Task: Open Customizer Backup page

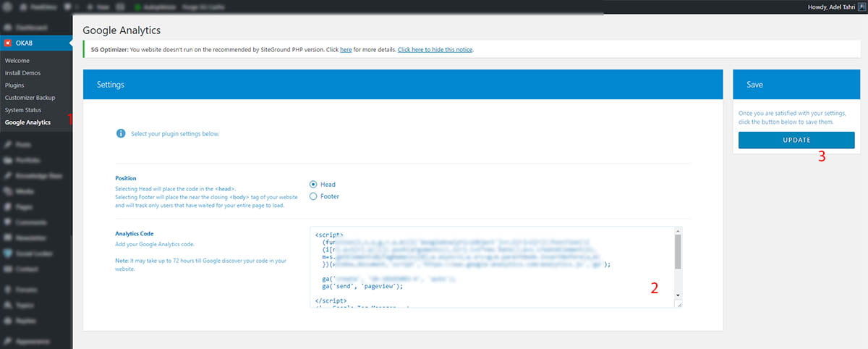Action: click(30, 98)
